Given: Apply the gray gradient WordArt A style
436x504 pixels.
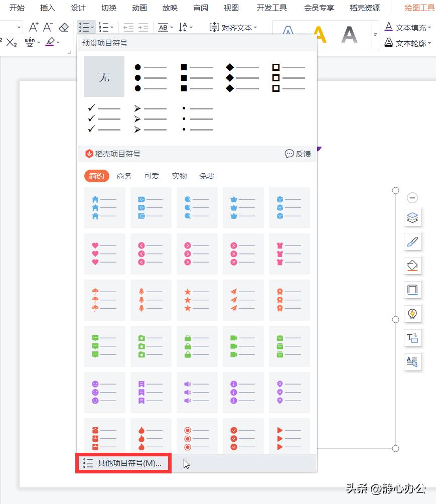Looking at the screenshot, I should (349, 35).
